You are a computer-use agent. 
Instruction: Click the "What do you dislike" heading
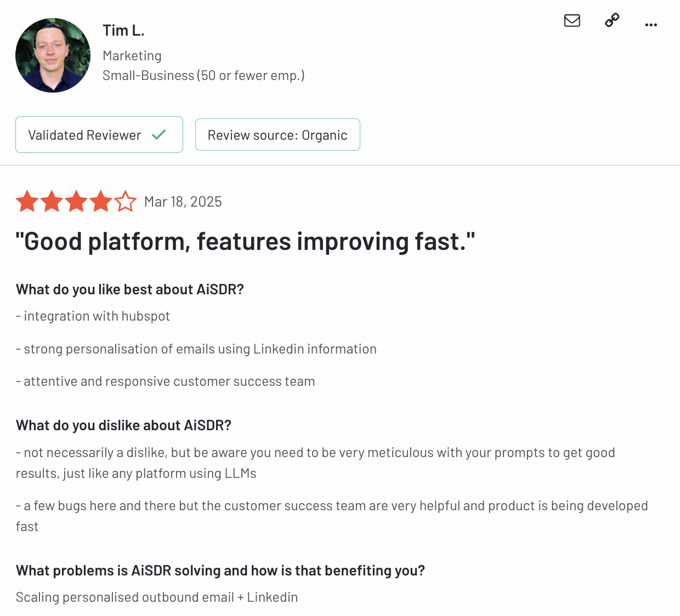(123, 425)
